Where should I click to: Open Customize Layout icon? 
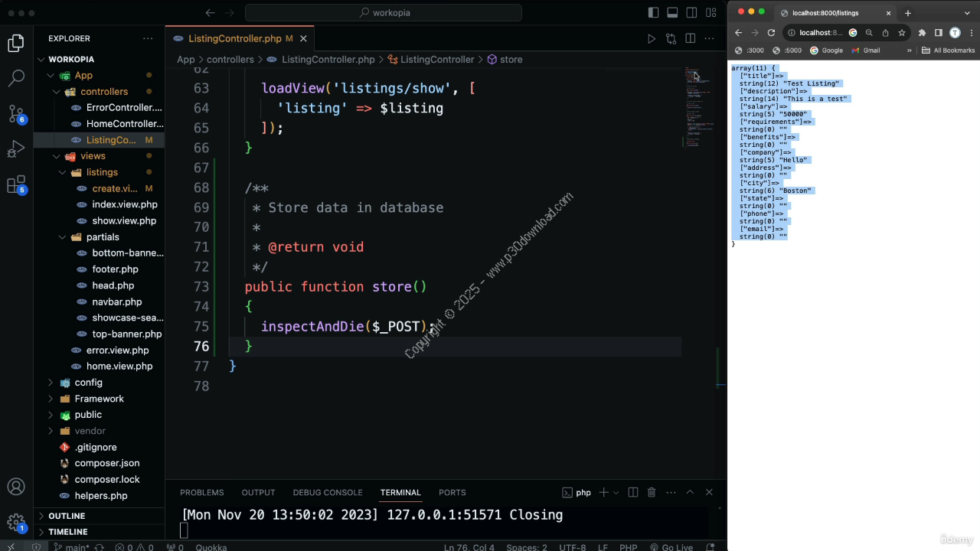click(x=711, y=13)
